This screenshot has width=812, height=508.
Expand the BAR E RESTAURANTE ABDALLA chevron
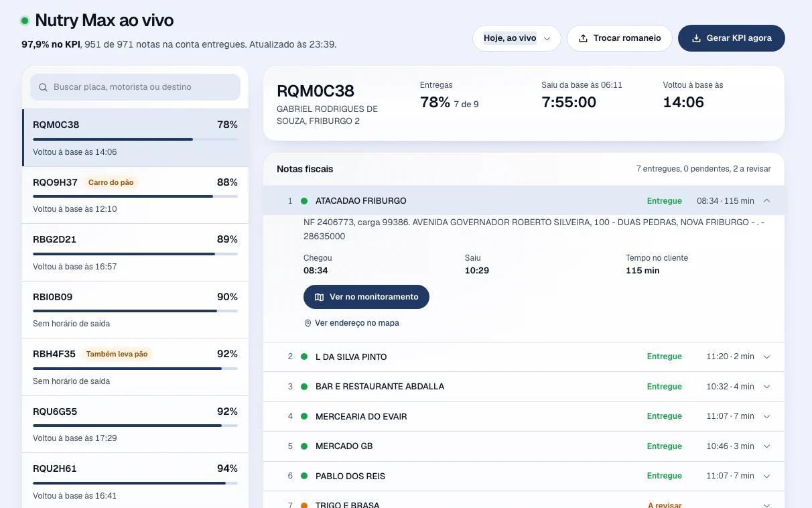[767, 387]
